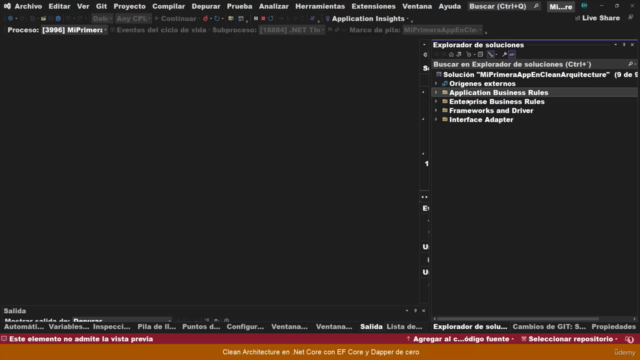Click the Interface Adapter folder icon

click(x=445, y=119)
